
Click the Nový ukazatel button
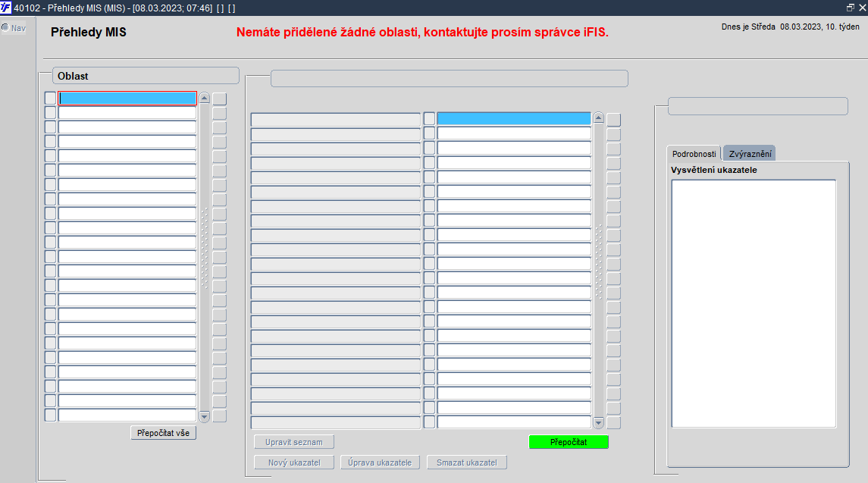point(294,463)
